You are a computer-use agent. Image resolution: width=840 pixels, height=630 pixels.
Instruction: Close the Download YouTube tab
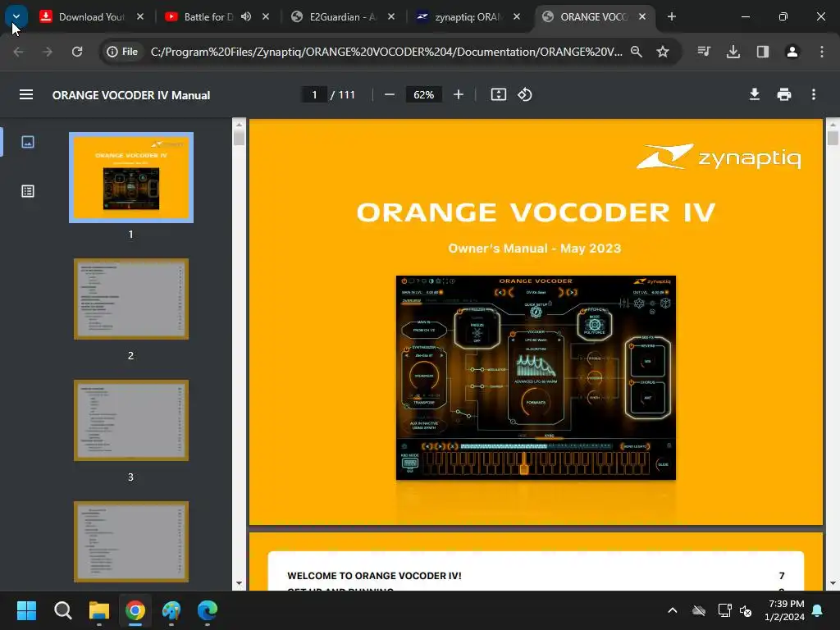click(x=140, y=16)
